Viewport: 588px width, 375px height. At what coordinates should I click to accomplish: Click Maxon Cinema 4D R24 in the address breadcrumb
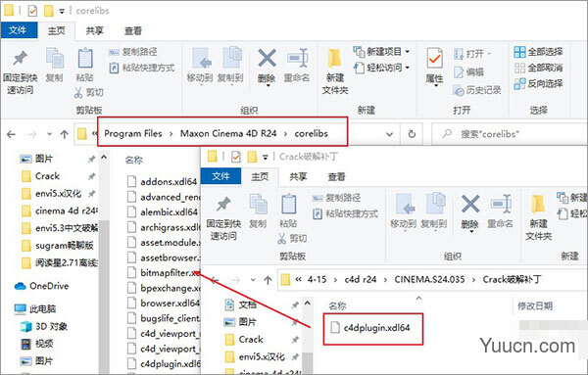pos(228,133)
